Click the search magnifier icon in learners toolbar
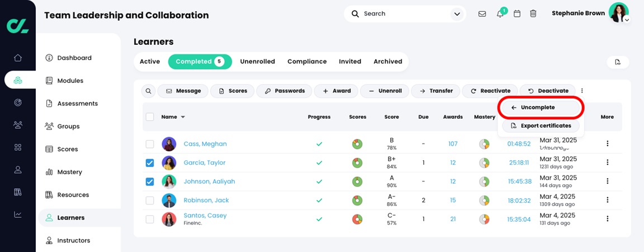This screenshot has width=644, height=252. point(149,91)
